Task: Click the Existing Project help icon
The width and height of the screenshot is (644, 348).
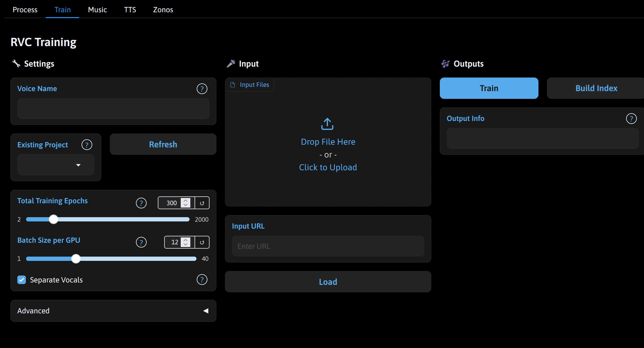Action: coord(87,145)
